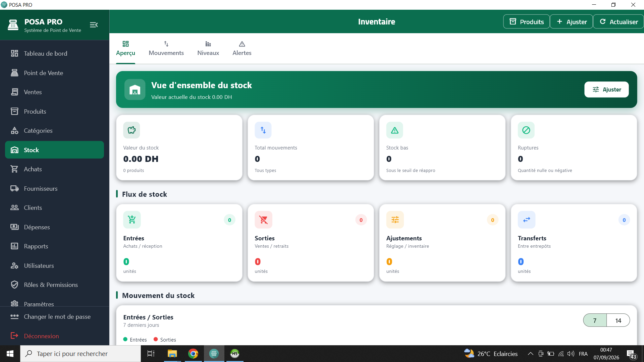Refresh with the Actualiser button
The width and height of the screenshot is (644, 362).
point(618,22)
